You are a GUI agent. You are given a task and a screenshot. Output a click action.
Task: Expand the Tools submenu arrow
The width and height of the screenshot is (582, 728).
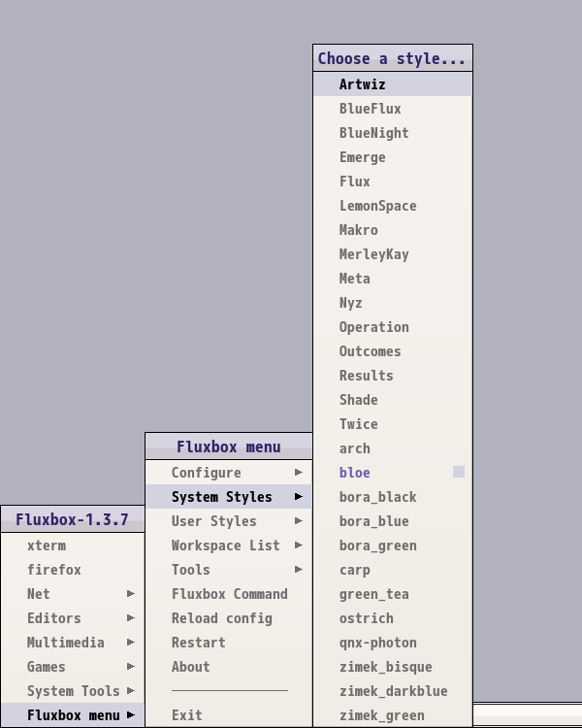[x=299, y=569]
